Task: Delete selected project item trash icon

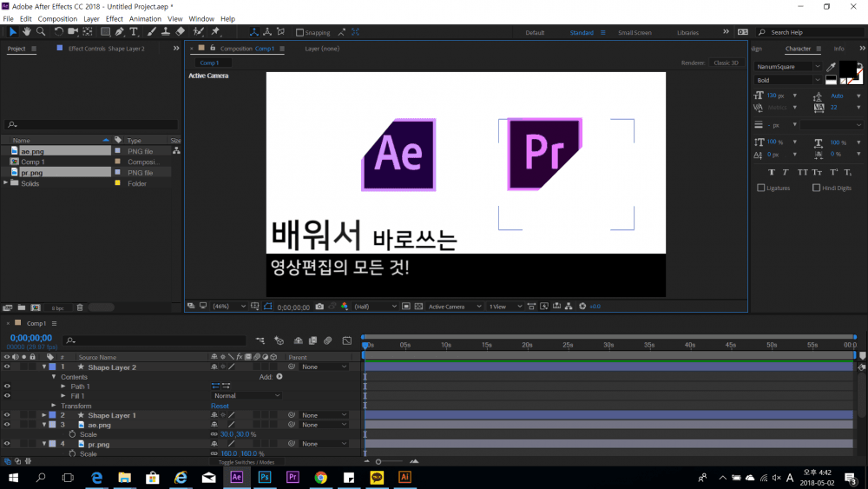Action: [x=80, y=307]
